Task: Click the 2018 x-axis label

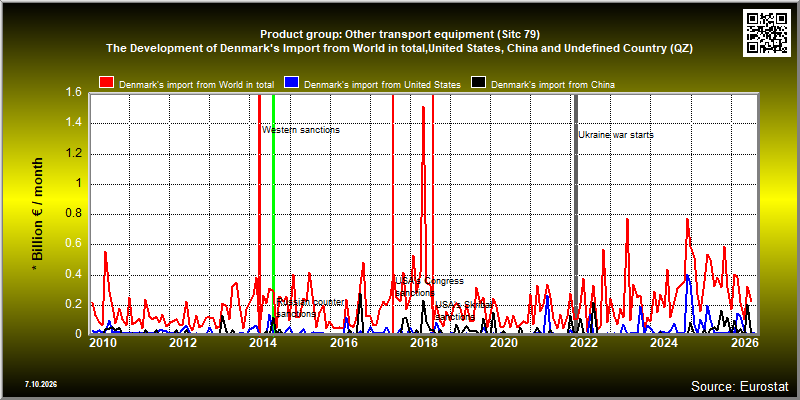Action: (423, 343)
